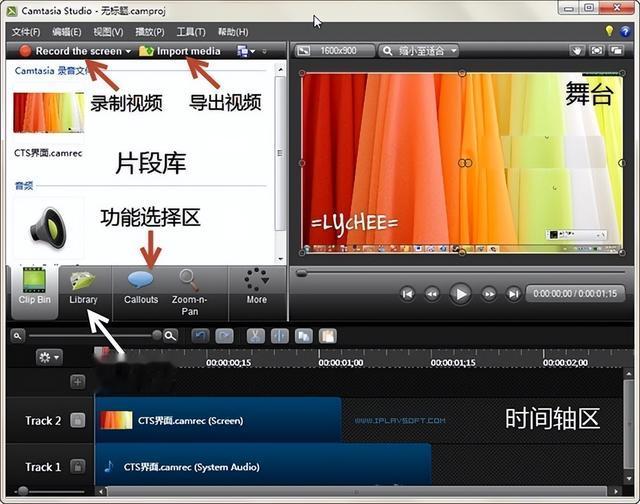Click the timeline horizontal scroll right arrow

pyautogui.click(x=616, y=491)
